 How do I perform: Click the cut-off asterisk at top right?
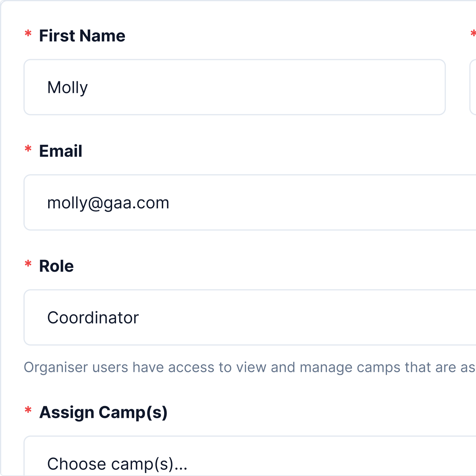473,33
